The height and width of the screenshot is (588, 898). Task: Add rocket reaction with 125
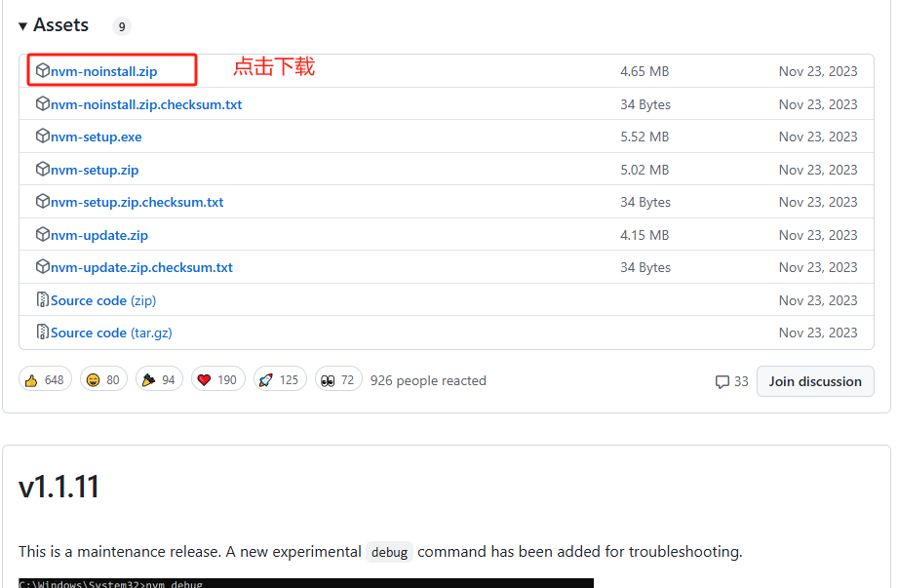(x=280, y=379)
